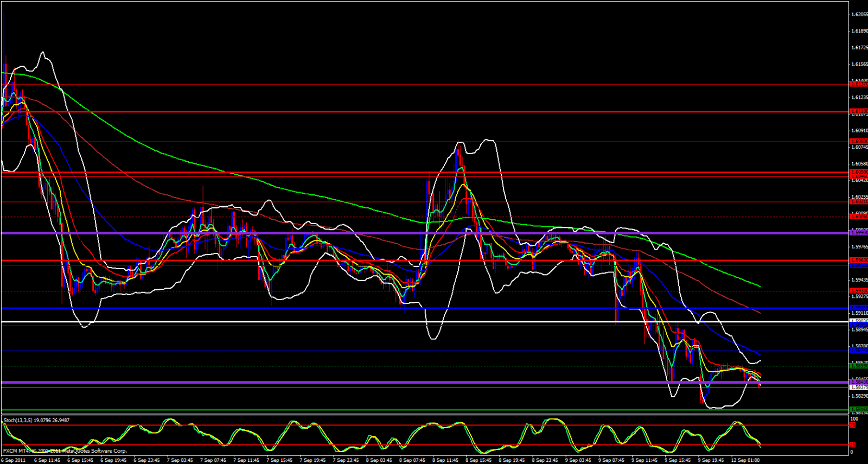Click the 1.59160 blue price label

click(x=858, y=308)
